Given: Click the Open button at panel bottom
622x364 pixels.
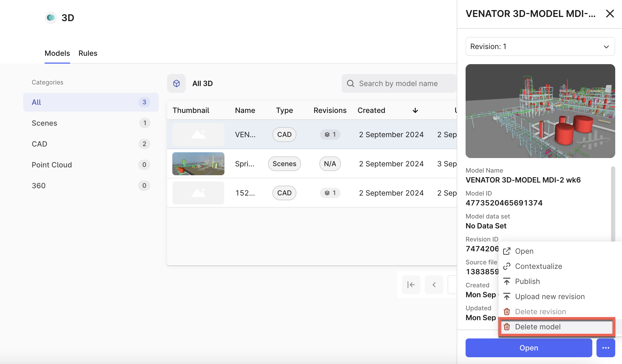Looking at the screenshot, I should (x=529, y=348).
